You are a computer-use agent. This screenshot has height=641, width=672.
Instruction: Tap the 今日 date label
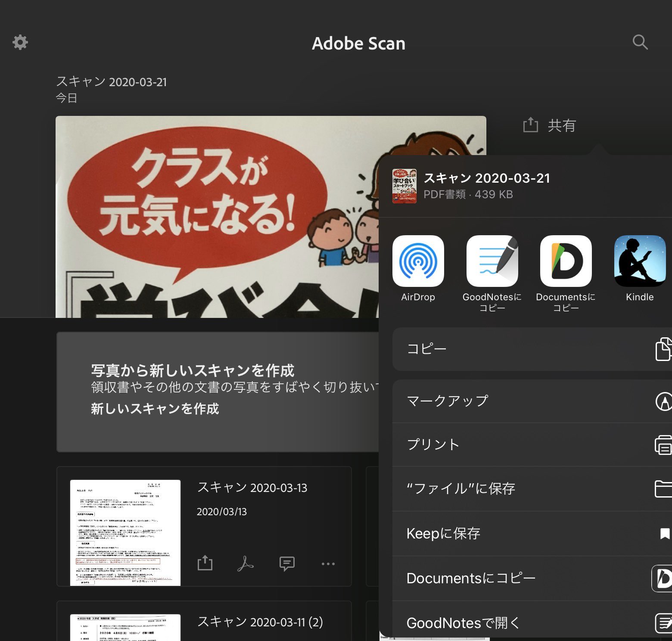tap(66, 98)
